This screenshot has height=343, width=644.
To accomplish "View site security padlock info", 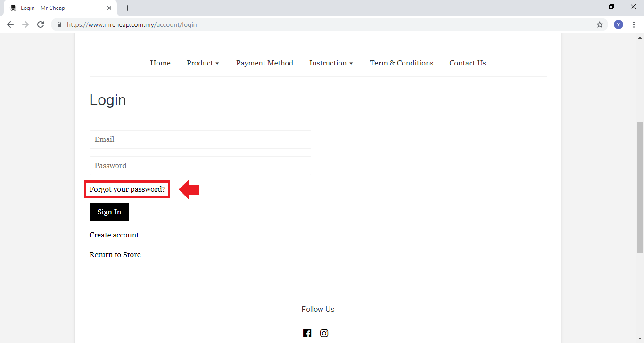I will coord(59,24).
